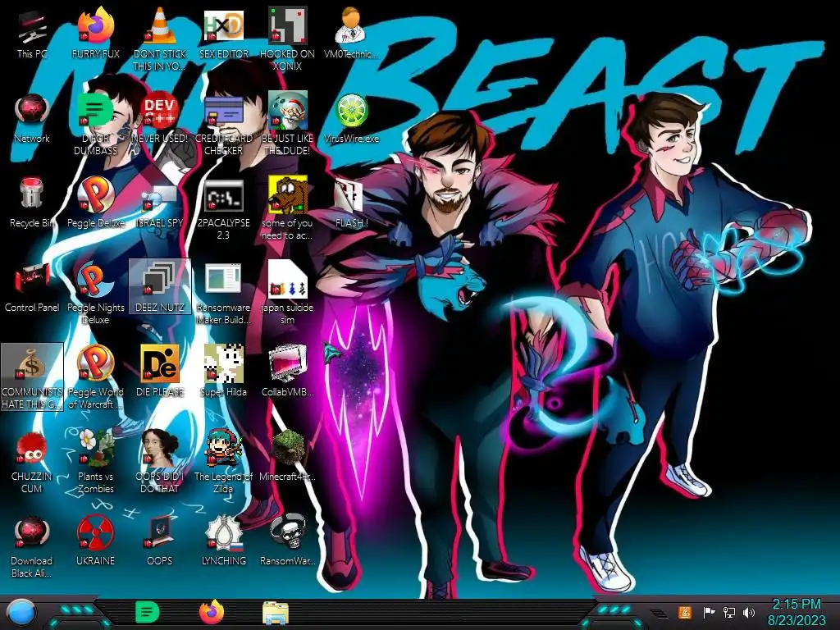Open the RansomWar... skull headphones icon
840x630 pixels.
[x=287, y=541]
